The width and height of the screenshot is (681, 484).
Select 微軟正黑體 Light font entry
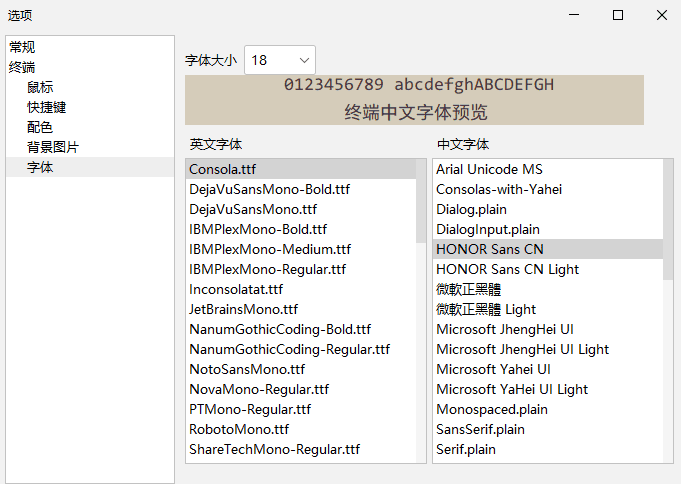pyautogui.click(x=548, y=309)
